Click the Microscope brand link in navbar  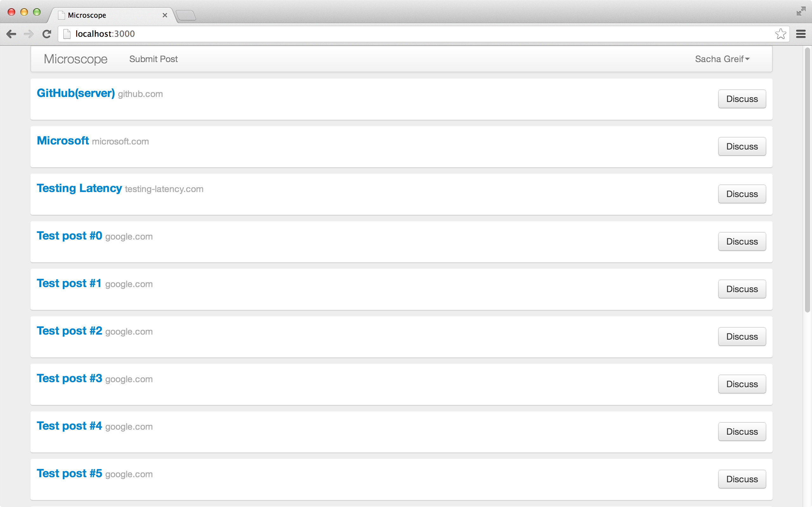coord(75,59)
